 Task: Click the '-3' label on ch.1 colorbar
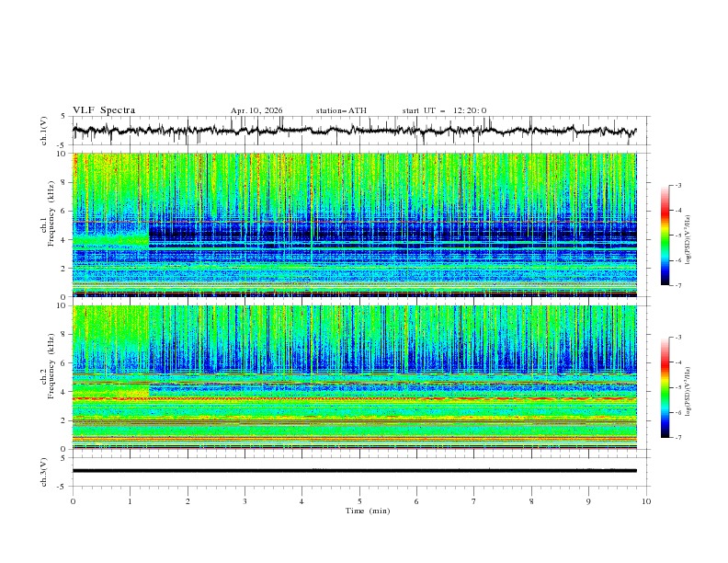tap(677, 185)
